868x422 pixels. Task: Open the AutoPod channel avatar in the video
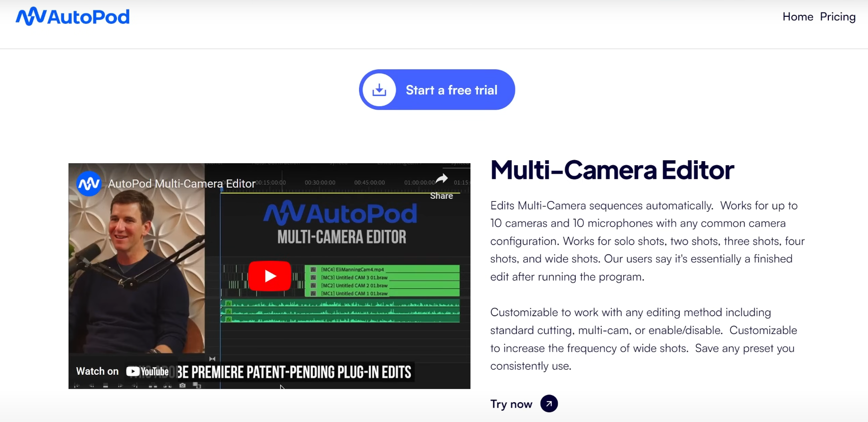click(x=89, y=184)
